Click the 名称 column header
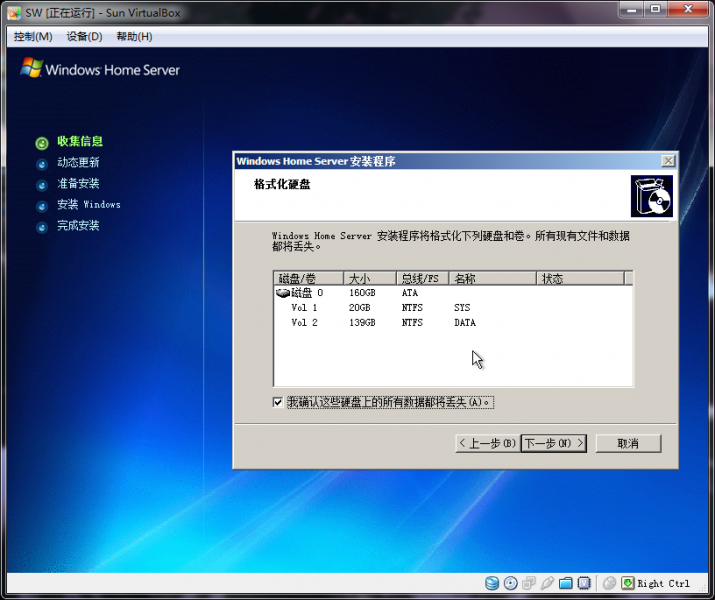The height and width of the screenshot is (600, 715). (x=492, y=278)
